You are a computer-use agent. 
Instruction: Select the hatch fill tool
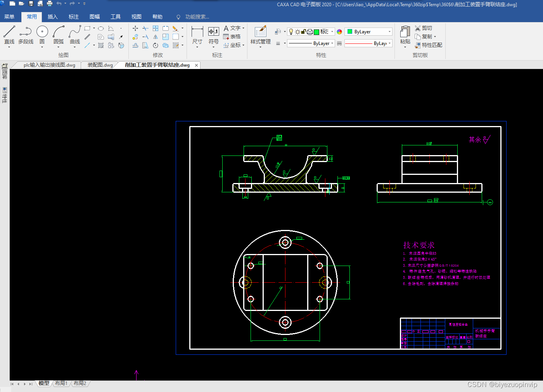point(101,45)
